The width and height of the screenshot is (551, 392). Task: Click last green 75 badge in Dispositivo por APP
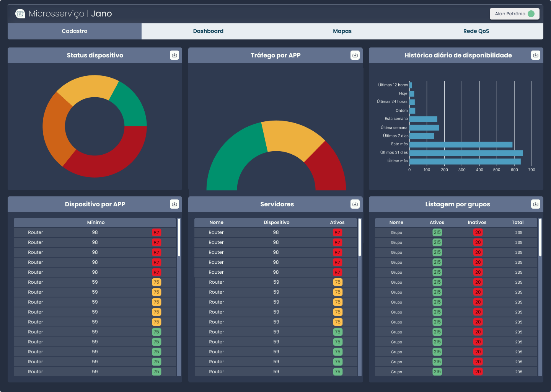click(x=156, y=372)
